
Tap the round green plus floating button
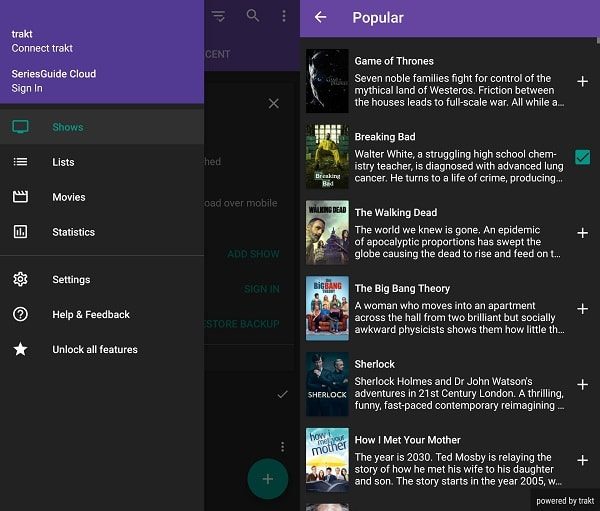268,479
